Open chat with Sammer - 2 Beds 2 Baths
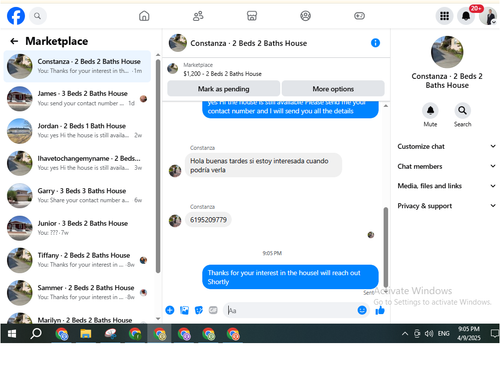Image resolution: width=500 pixels, height=370 pixels. pyautogui.click(x=77, y=292)
